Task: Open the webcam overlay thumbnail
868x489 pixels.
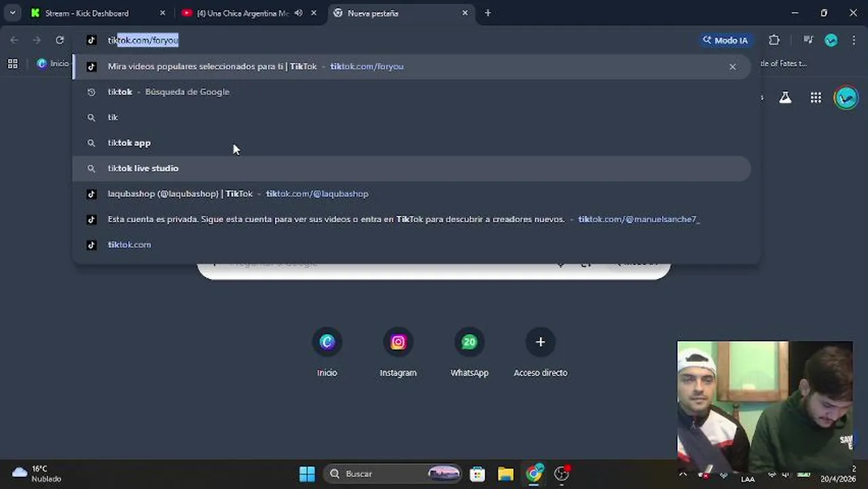Action: (x=765, y=407)
